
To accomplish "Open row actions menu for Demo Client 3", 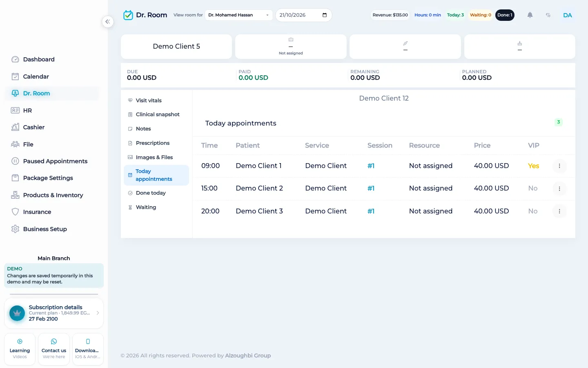I will [x=559, y=211].
